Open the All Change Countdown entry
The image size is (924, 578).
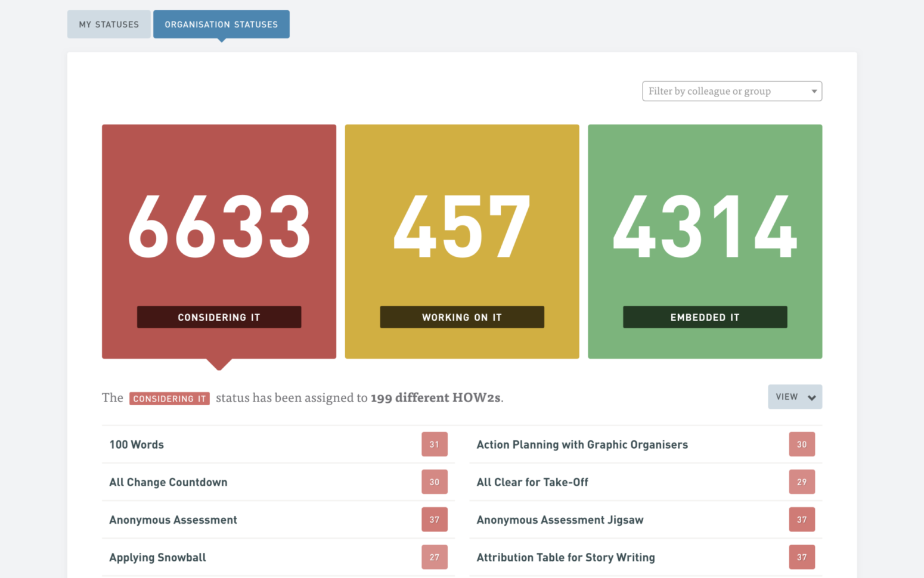(x=168, y=482)
